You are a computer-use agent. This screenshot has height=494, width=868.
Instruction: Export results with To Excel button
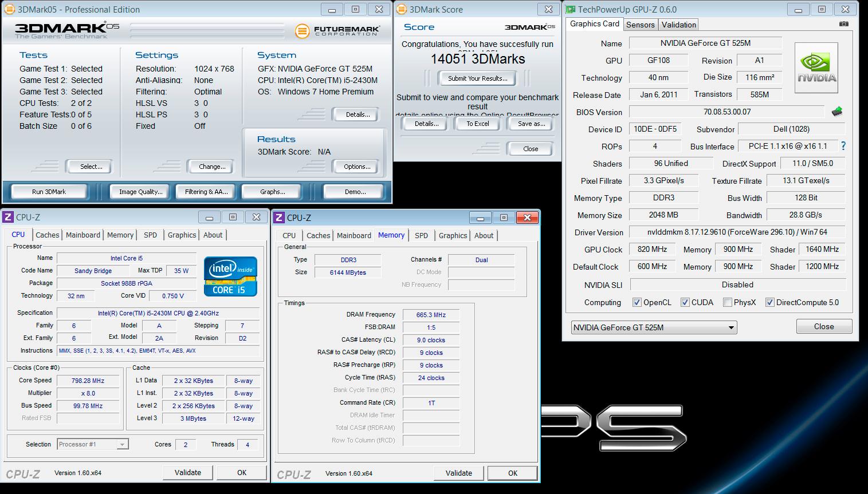478,124
